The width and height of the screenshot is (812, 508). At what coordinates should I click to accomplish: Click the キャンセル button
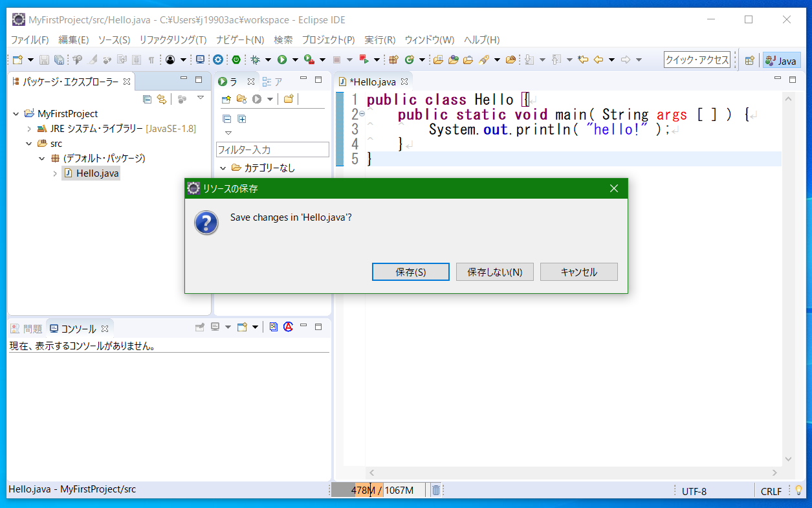(579, 272)
